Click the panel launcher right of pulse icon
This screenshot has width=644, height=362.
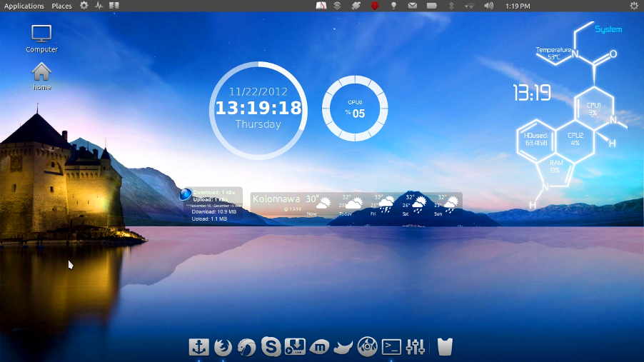[114, 6]
